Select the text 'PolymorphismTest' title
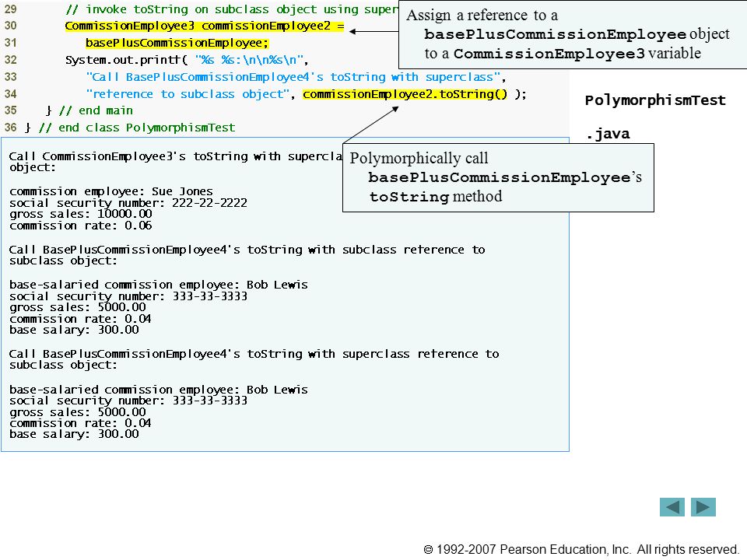The image size is (747, 560). 655,100
